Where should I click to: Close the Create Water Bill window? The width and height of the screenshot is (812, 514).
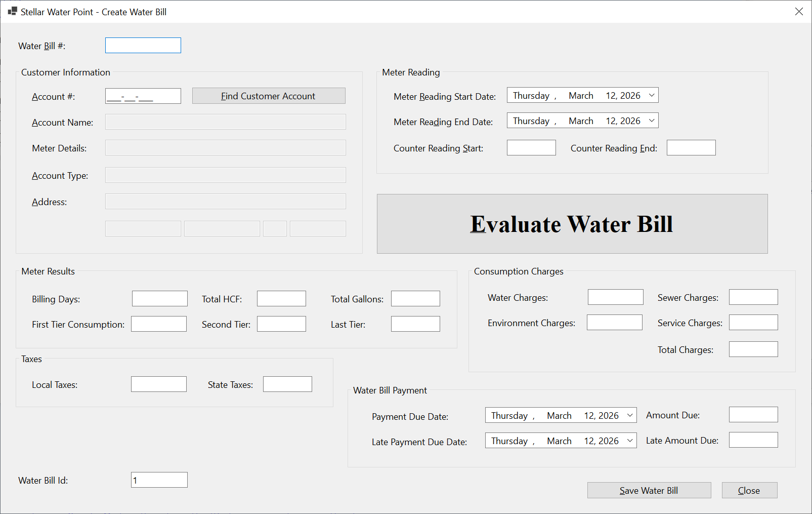pyautogui.click(x=799, y=12)
